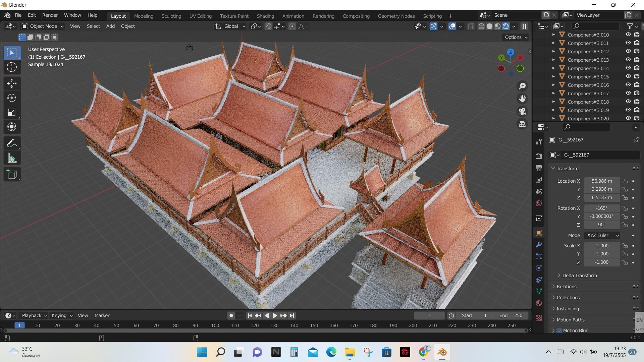
Task: Click the timeline playhead at frame 1
Action: [19, 325]
